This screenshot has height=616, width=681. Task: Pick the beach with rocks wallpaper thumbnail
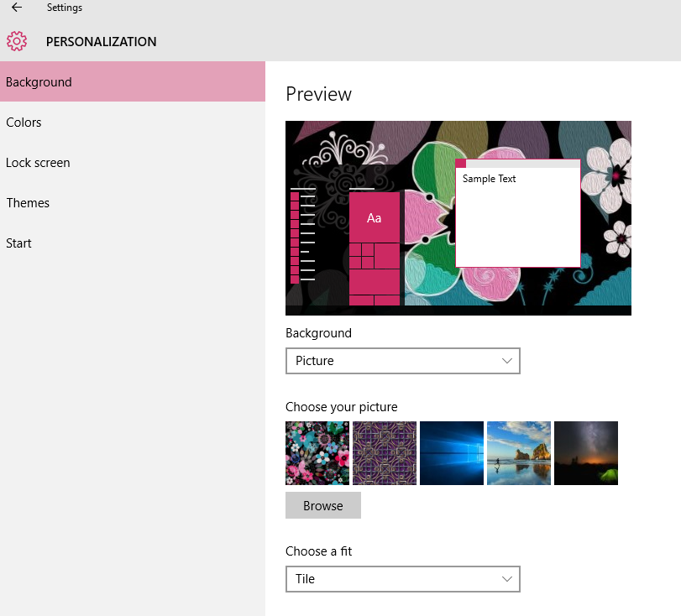point(519,453)
